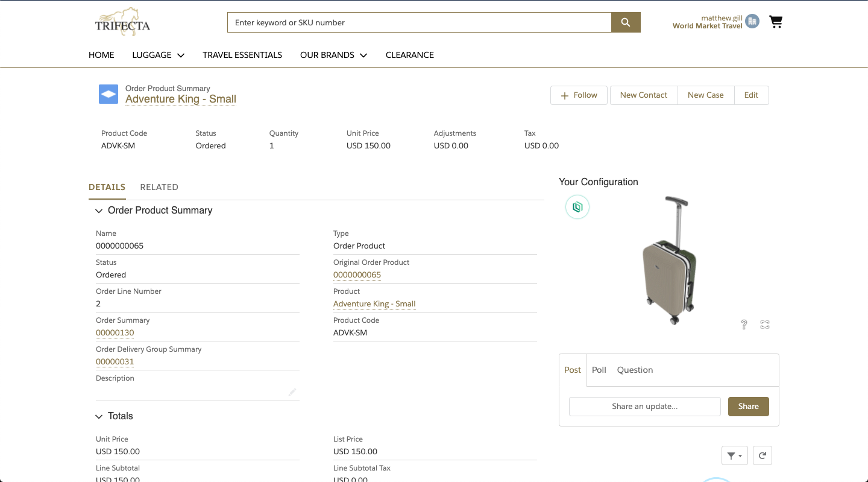Collapse the Totals section

point(99,416)
